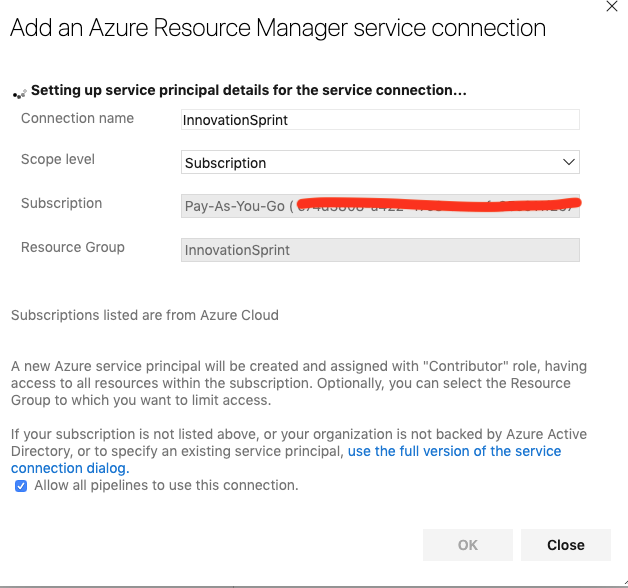Click the 'Subscription' label
Viewport: 628px width, 588px height.
(61, 203)
